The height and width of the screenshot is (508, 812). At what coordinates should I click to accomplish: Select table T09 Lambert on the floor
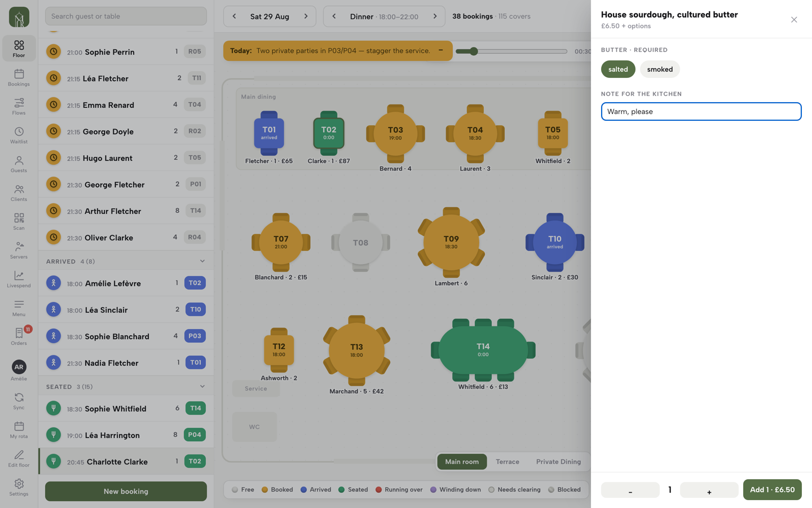[x=451, y=243]
